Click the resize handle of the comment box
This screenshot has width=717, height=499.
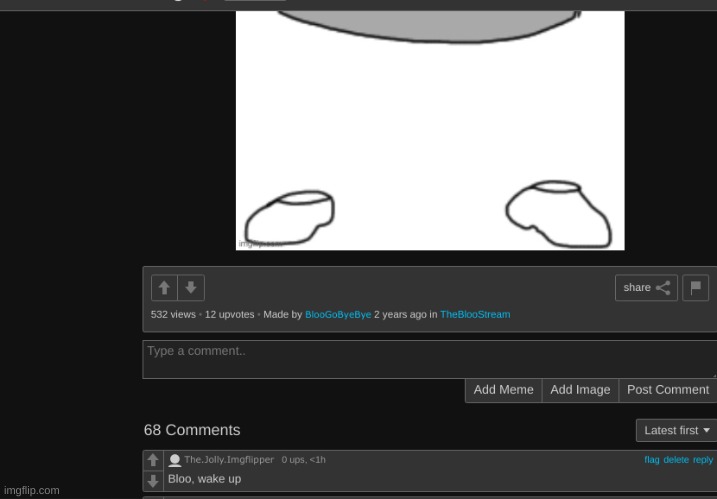pyautogui.click(x=712, y=374)
